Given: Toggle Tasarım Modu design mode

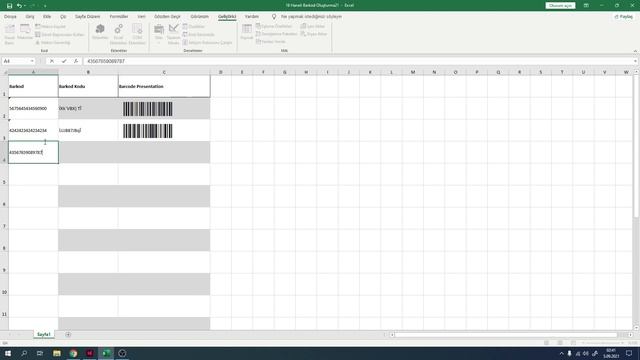Looking at the screenshot, I should pyautogui.click(x=173, y=34).
